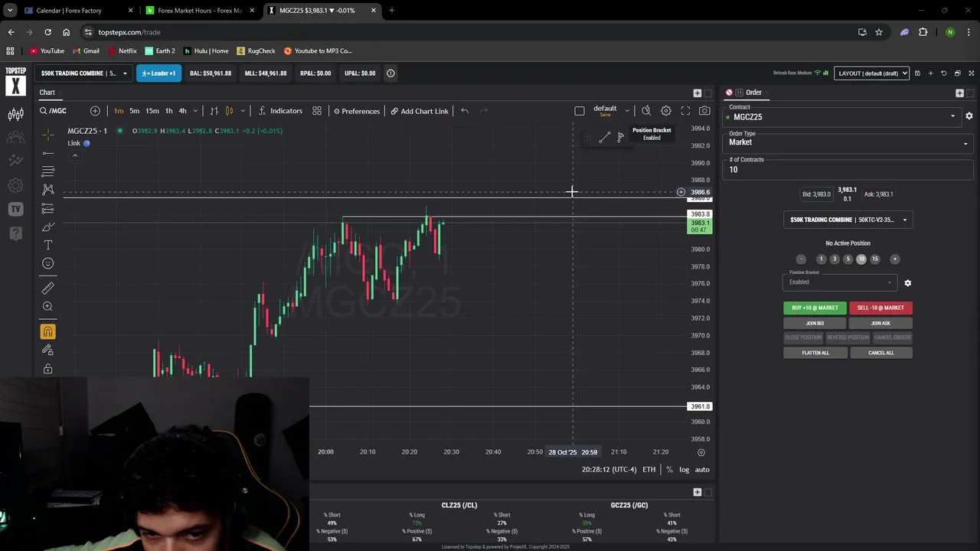
Task: Switch chart to 15m timeframe
Action: [x=152, y=111]
